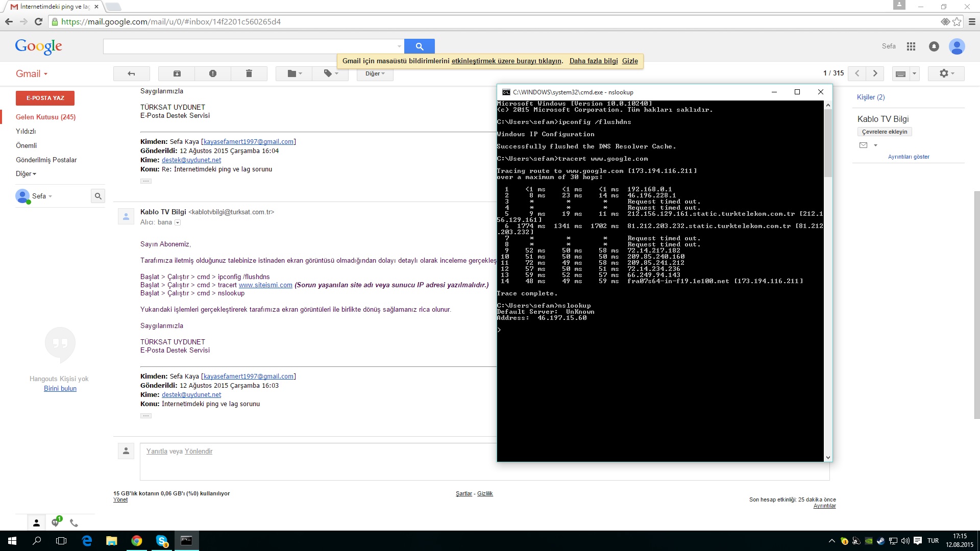Open the Diğer toolbar dropdown
Image resolution: width=980 pixels, height=551 pixels.
pos(375,73)
